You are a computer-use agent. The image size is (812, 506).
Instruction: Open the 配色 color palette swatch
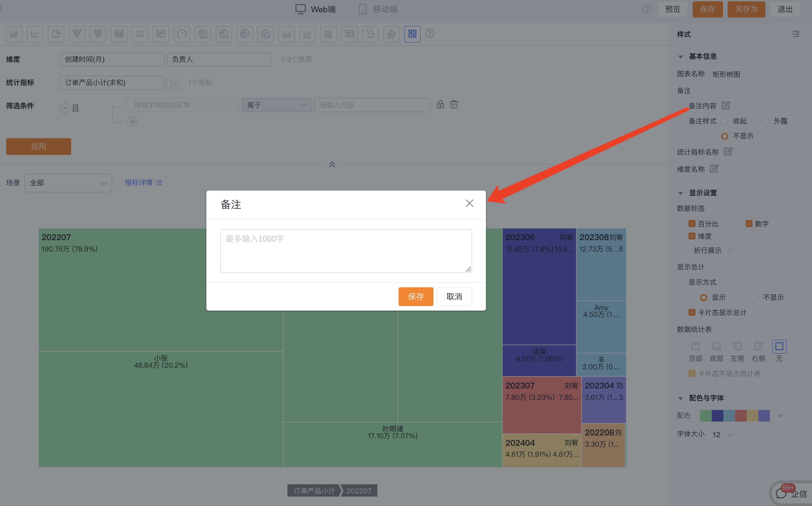click(735, 416)
